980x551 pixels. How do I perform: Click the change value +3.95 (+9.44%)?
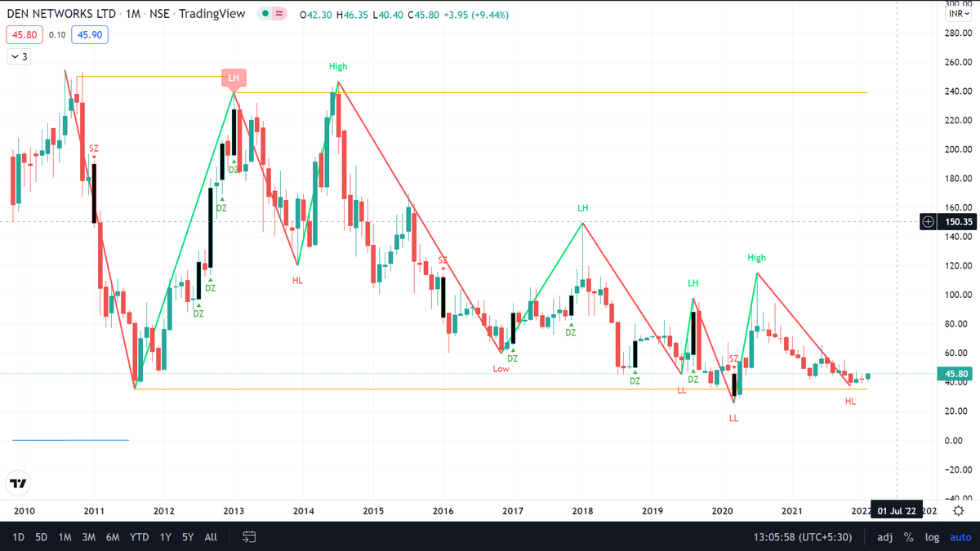[x=477, y=15]
